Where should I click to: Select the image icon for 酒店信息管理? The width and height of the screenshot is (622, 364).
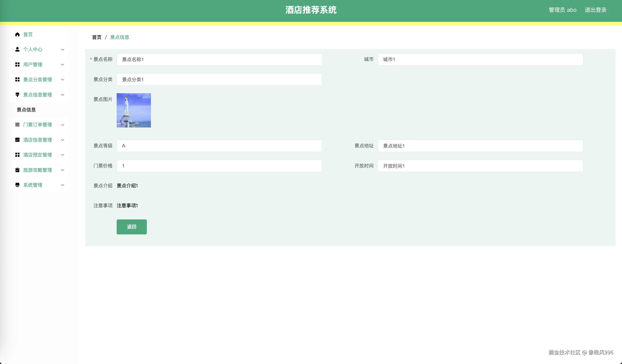[17, 140]
